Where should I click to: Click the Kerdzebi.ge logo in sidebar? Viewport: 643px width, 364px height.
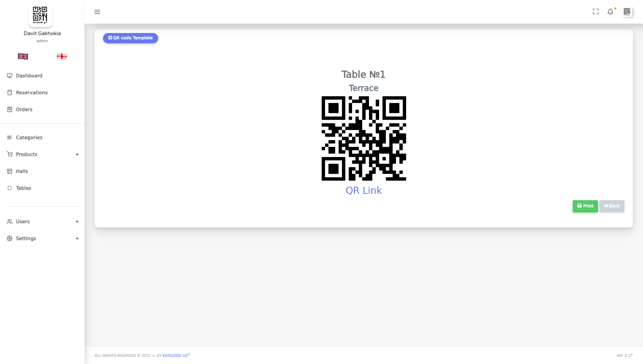(x=40, y=15)
